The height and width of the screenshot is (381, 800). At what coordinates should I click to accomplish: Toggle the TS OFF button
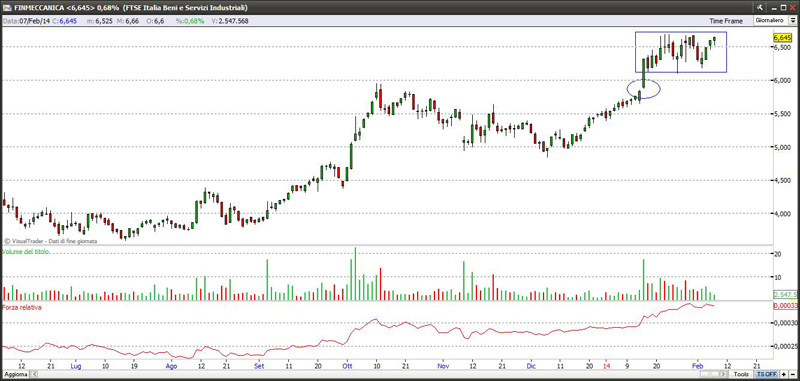766,374
